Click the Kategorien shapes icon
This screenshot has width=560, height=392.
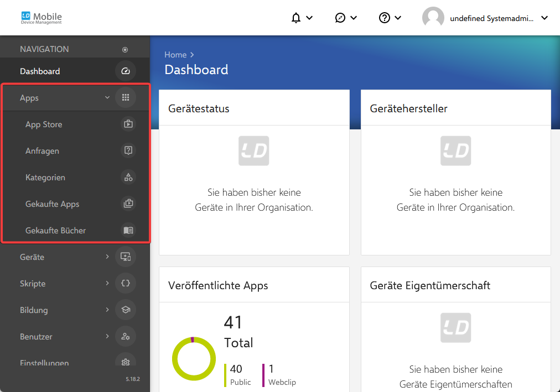click(x=128, y=177)
